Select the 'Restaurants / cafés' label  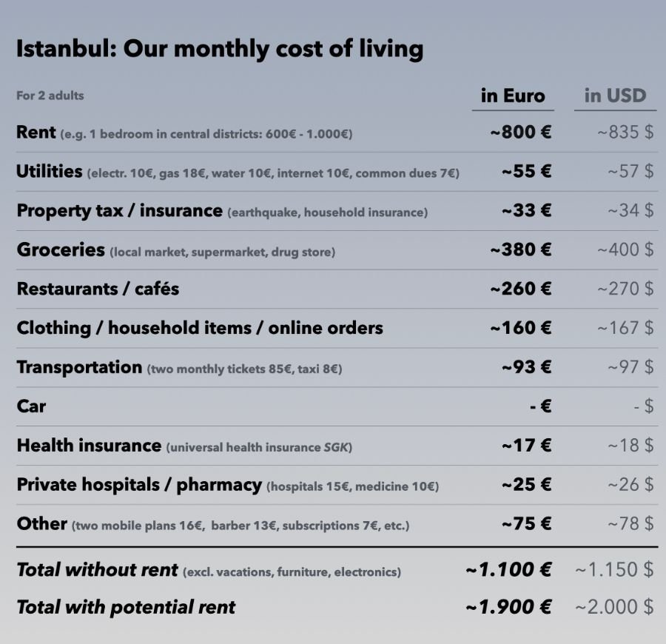click(98, 289)
